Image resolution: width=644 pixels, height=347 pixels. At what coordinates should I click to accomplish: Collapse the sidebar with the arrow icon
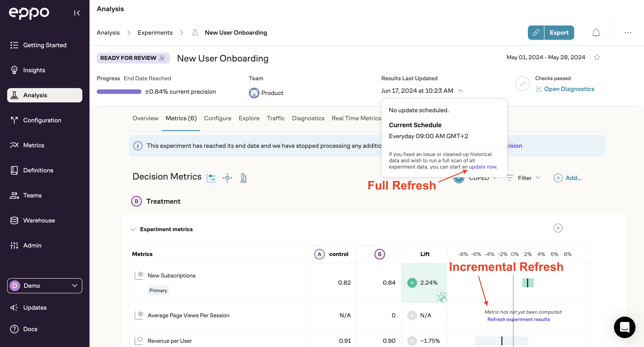(x=77, y=13)
